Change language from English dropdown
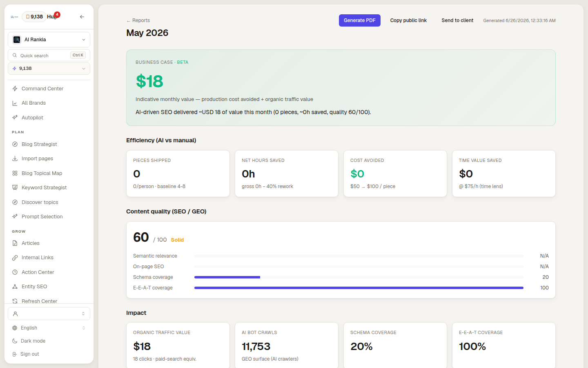The height and width of the screenshot is (368, 588). click(49, 328)
